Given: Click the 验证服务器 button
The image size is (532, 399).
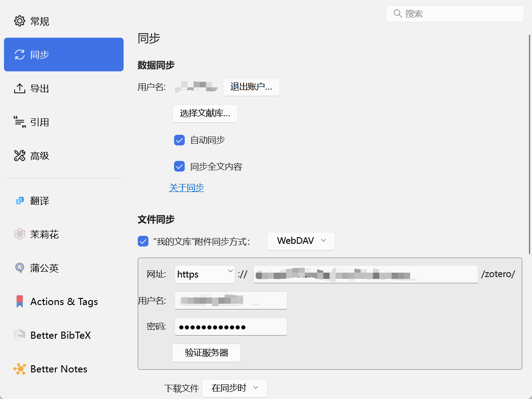Looking at the screenshot, I should coord(206,353).
